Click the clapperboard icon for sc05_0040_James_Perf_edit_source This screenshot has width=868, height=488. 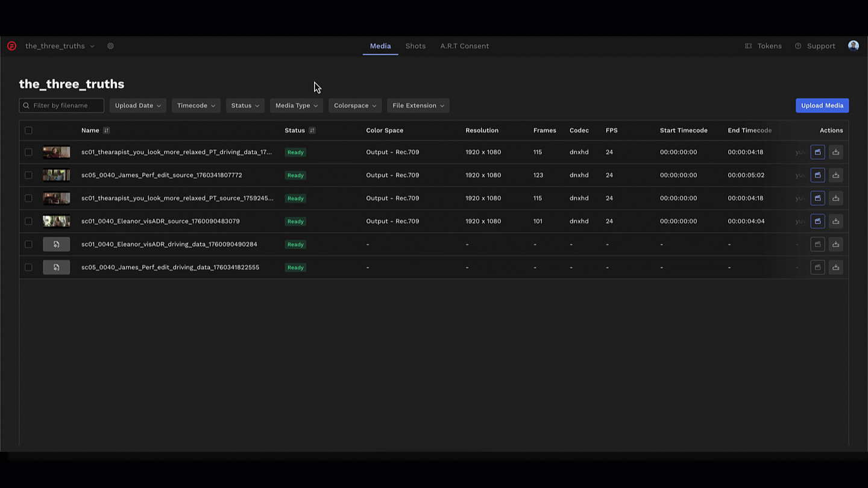[817, 175]
